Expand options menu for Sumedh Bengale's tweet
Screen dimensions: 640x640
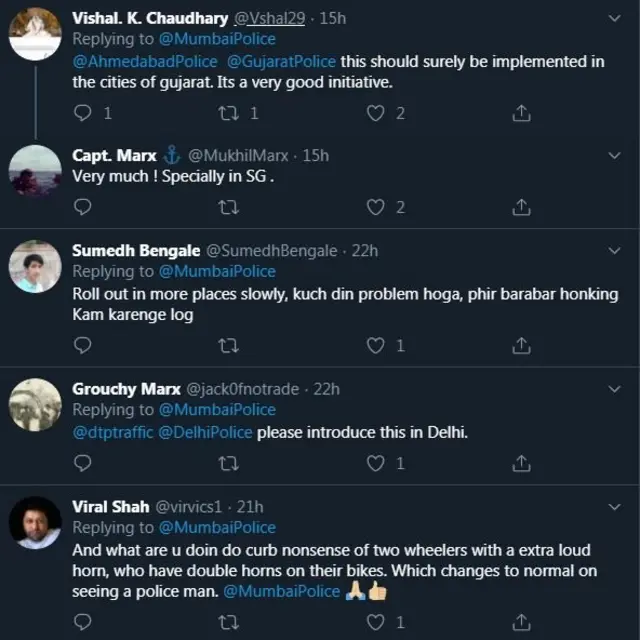pyautogui.click(x=613, y=250)
